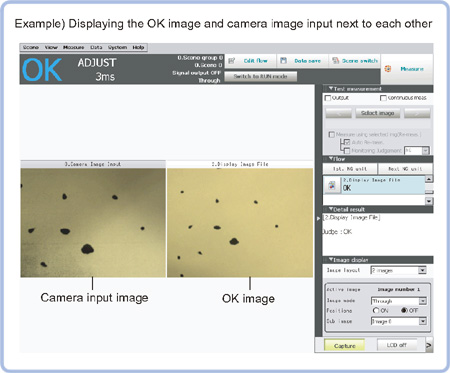
Task: Open the System menu
Action: (117, 47)
